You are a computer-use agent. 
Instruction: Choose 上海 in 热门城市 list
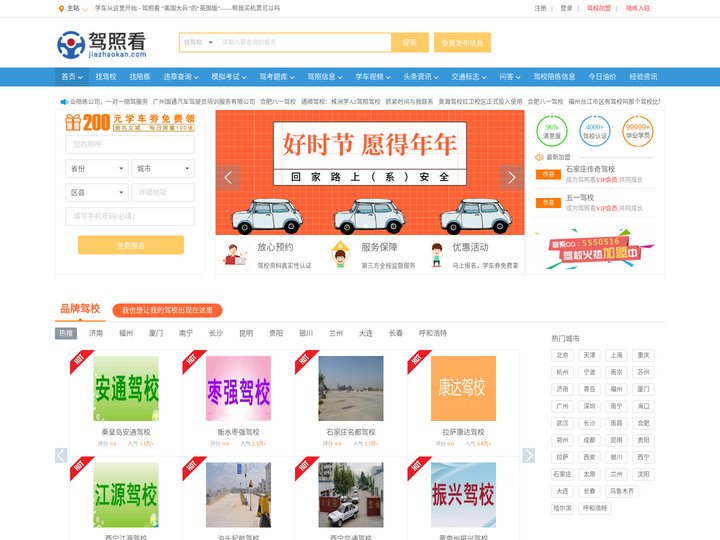(x=617, y=355)
